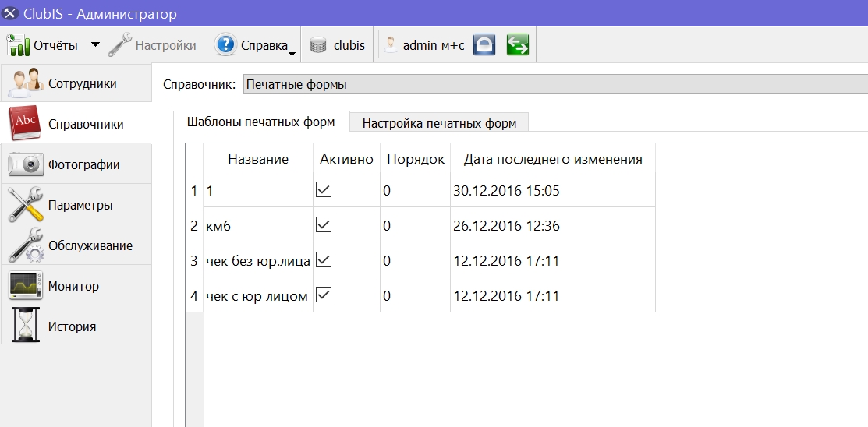868x427 pixels.
Task: Toggle Активно checkbox for км6
Action: (324, 225)
